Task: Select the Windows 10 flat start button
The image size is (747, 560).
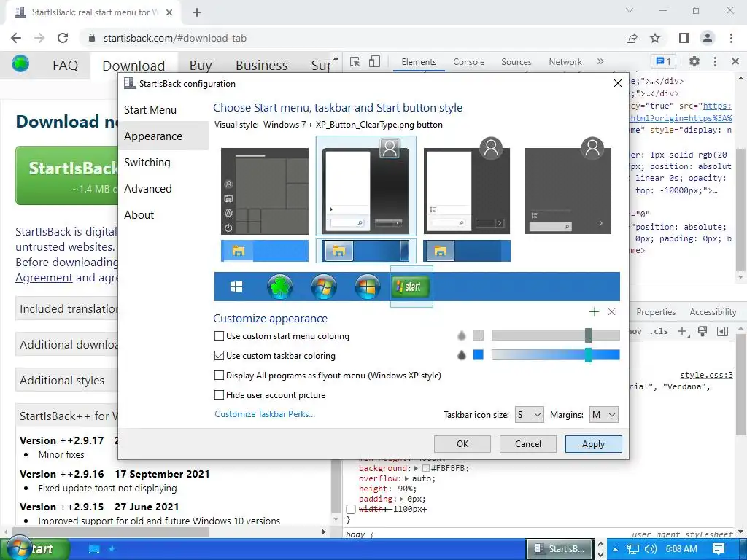Action: 236,286
